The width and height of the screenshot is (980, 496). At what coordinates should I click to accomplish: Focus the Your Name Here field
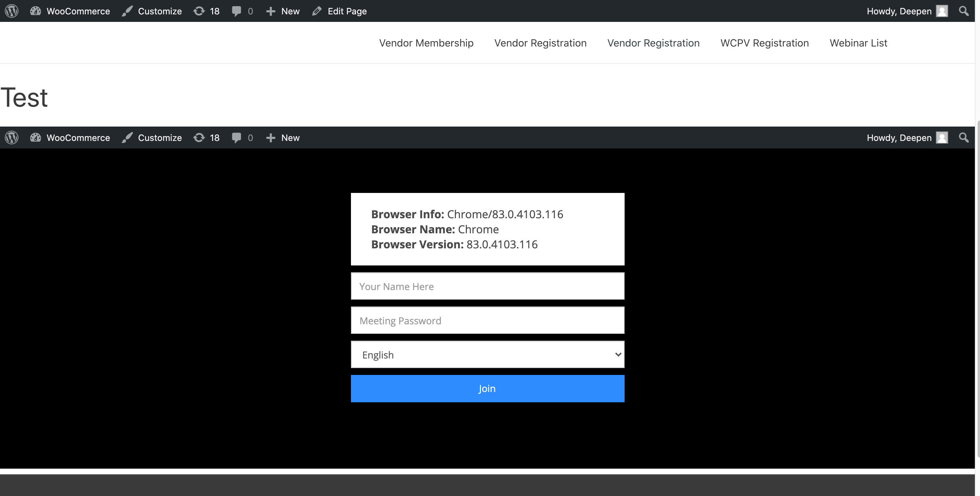487,286
